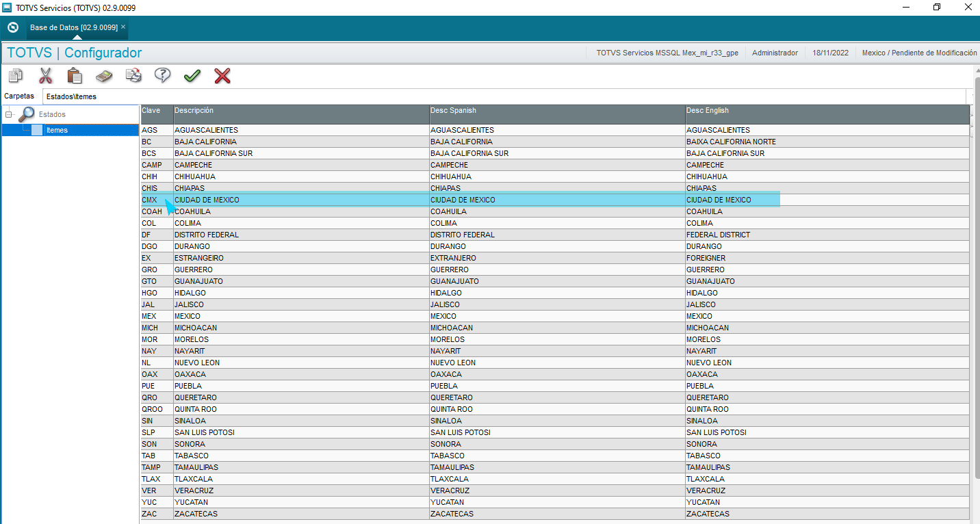Switch to Base de Datos [02.9.0099] tab
Screen dimensions: 980x524
73,27
